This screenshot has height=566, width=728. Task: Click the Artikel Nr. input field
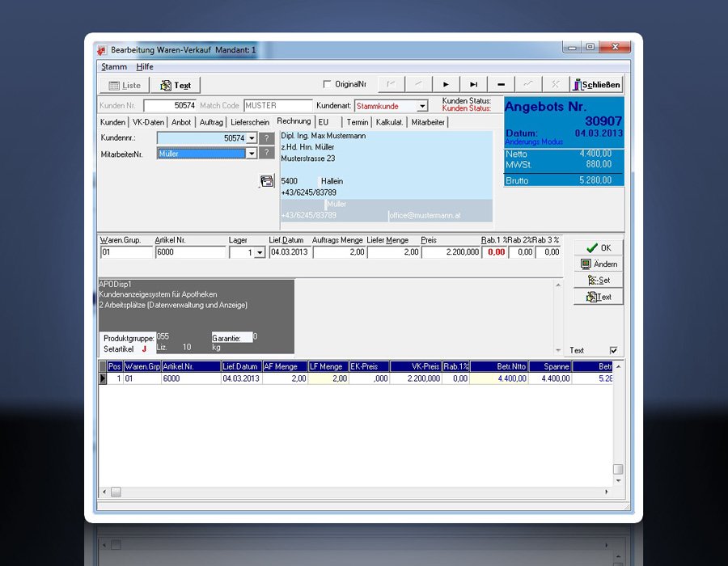click(190, 252)
